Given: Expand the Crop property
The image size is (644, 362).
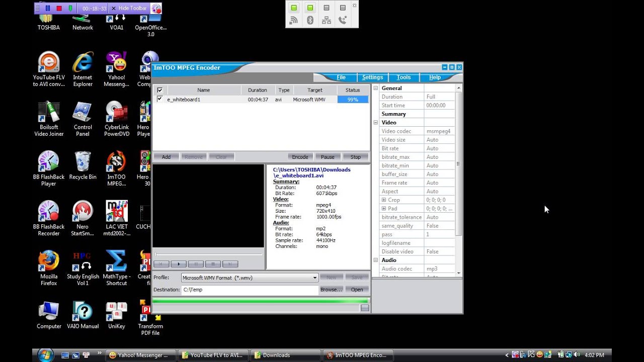Looking at the screenshot, I should tap(384, 200).
